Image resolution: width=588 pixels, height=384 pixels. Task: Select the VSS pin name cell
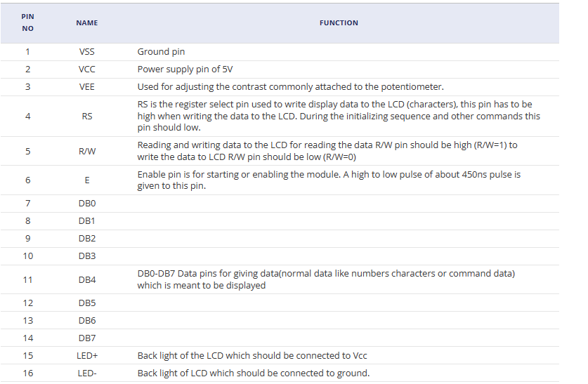tap(87, 52)
